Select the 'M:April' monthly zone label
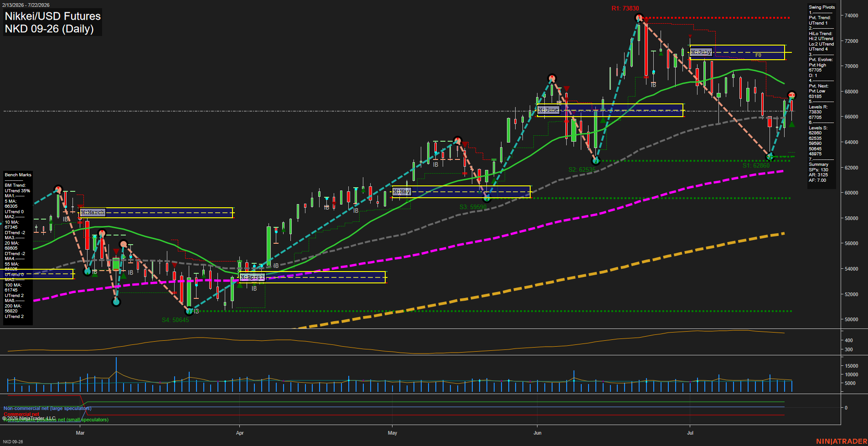This screenshot has height=446, width=868. coord(252,277)
